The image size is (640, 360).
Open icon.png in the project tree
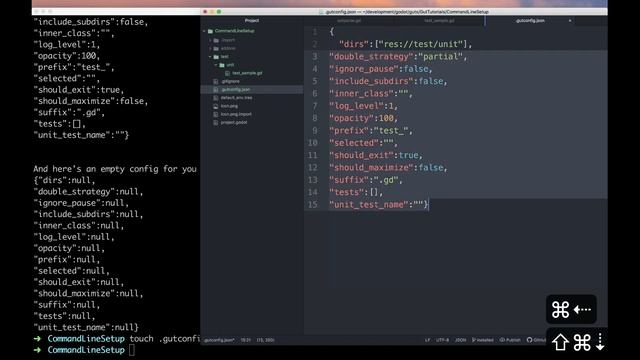229,106
